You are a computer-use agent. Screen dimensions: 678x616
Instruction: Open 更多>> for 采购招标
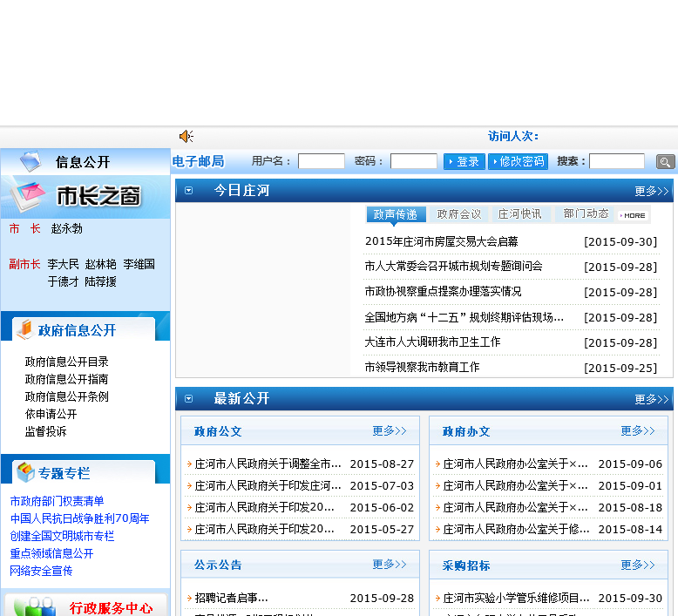[638, 565]
